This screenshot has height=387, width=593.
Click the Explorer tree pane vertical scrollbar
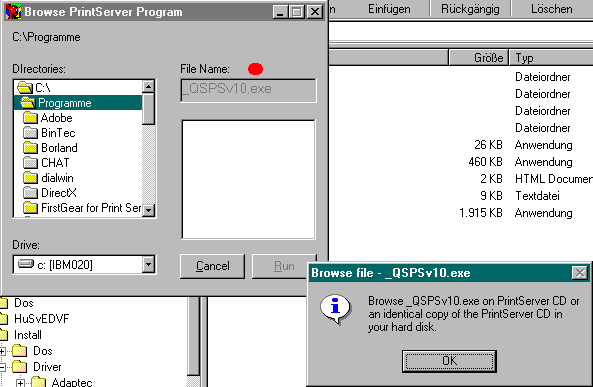coord(194,342)
